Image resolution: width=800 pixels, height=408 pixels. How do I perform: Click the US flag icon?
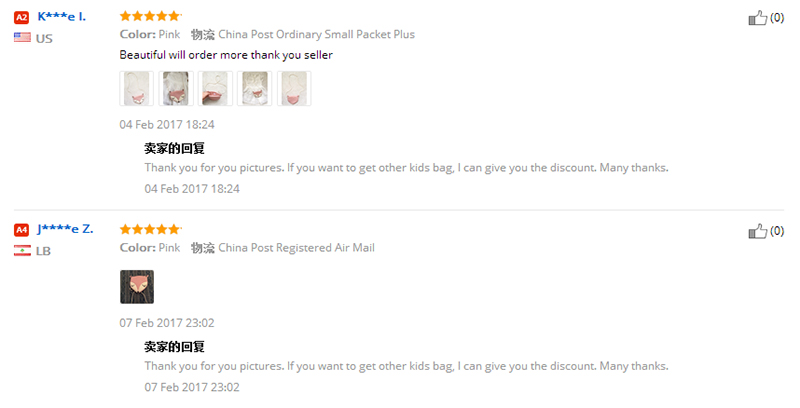click(x=21, y=38)
